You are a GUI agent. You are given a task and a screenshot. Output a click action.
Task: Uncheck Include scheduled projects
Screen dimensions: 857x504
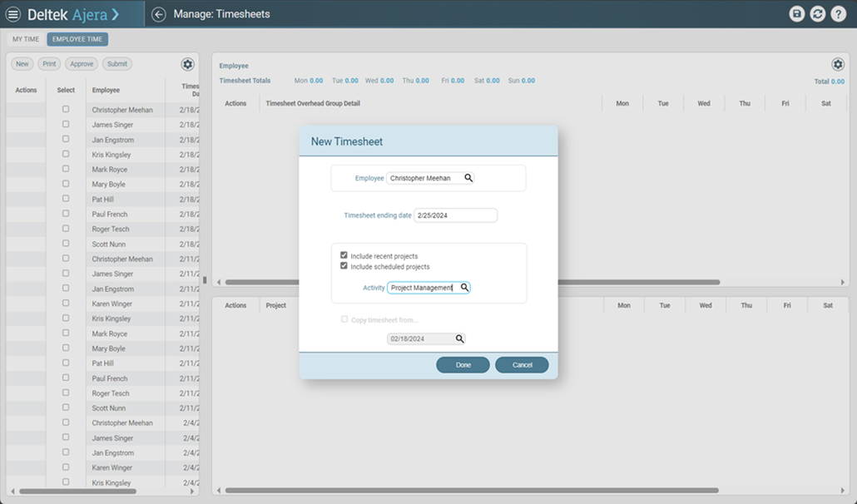pyautogui.click(x=344, y=266)
